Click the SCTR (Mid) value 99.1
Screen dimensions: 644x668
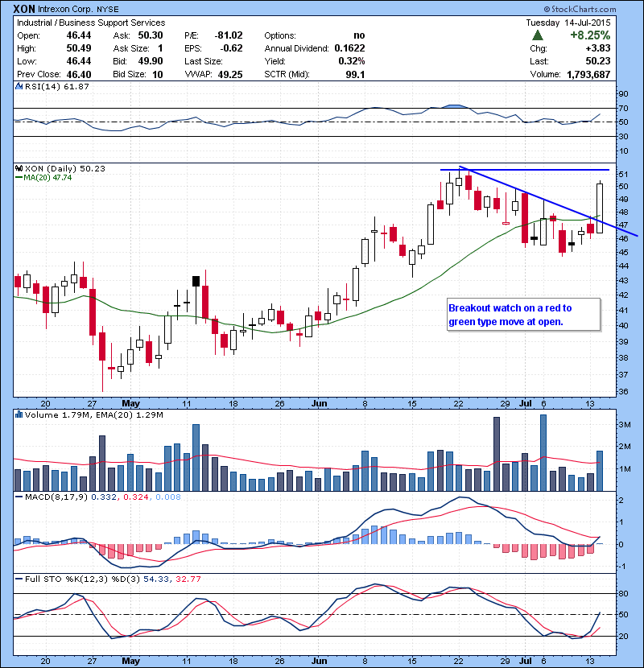click(x=356, y=75)
